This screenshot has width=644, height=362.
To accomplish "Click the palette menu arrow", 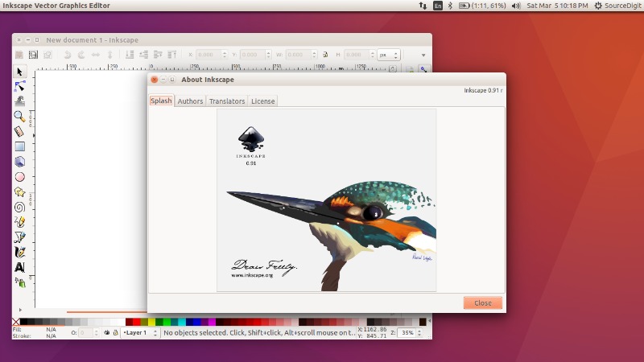I will (x=430, y=321).
